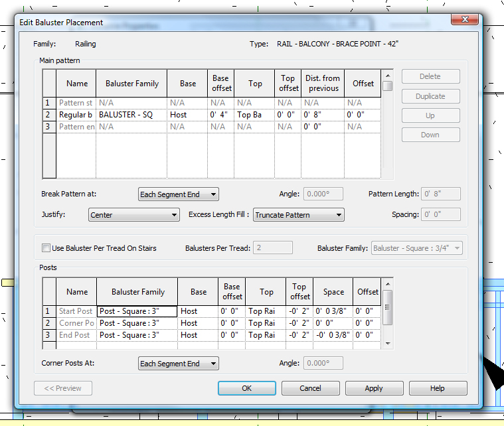
Task: Open Corner Posts At dropdown
Action: tap(178, 364)
